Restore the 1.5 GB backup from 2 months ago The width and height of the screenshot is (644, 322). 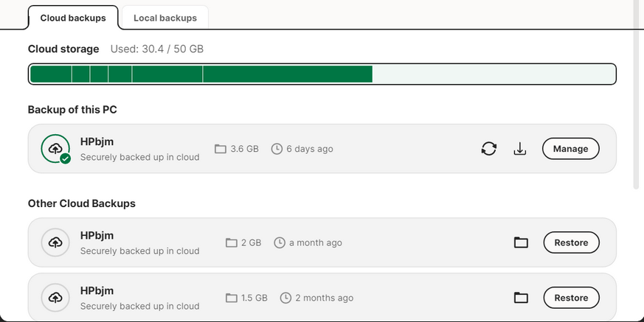(571, 298)
